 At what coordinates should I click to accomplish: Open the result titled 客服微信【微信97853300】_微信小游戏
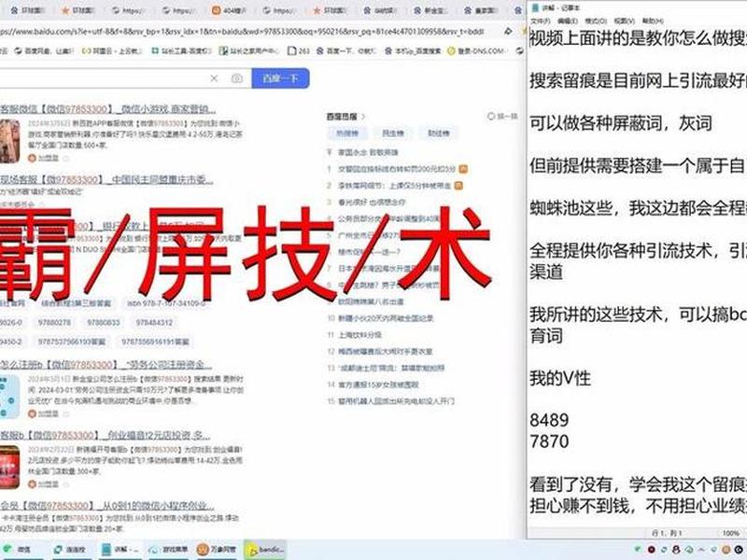pyautogui.click(x=107, y=109)
